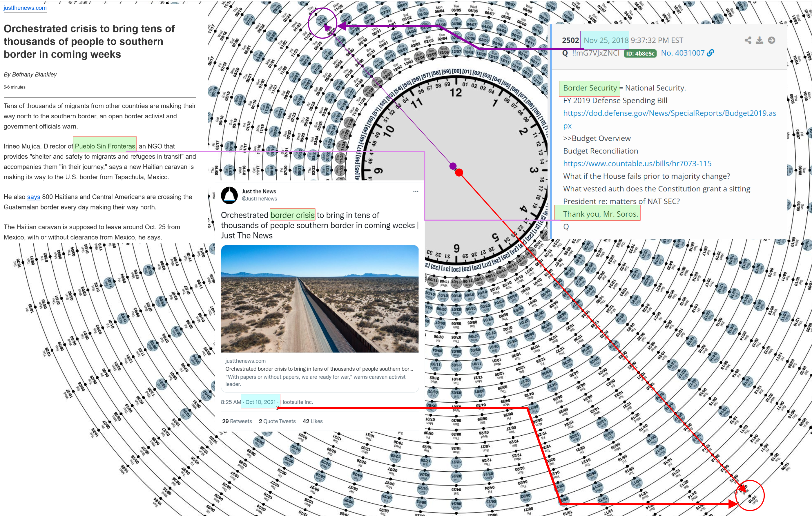
Task: Click the arrow-circle icon on post 2502
Action: coord(771,41)
